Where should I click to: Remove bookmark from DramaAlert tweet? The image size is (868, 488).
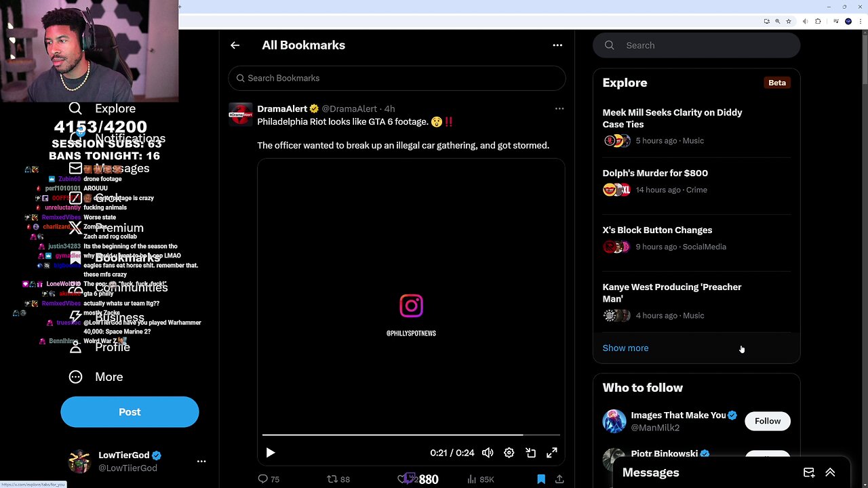541,479
